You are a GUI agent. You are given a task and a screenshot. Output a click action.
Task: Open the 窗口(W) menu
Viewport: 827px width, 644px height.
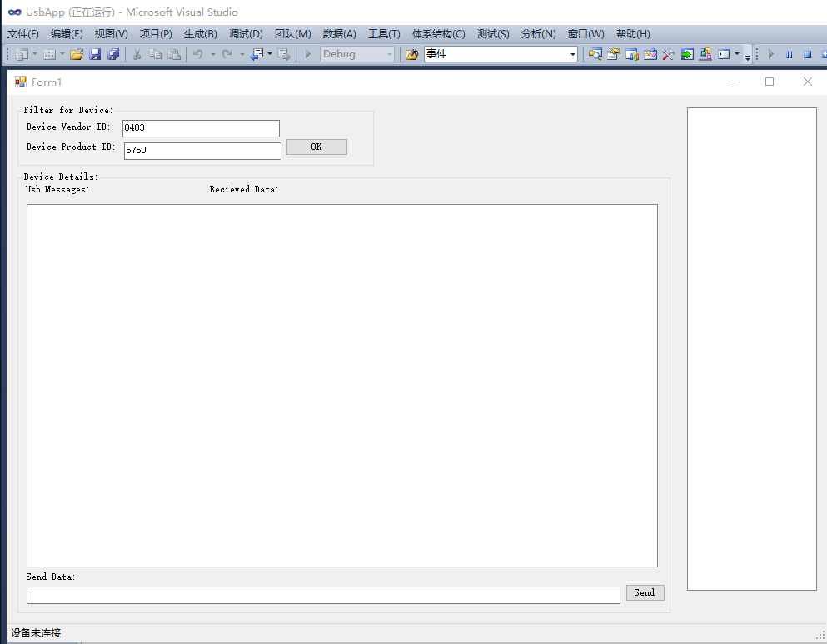[586, 34]
